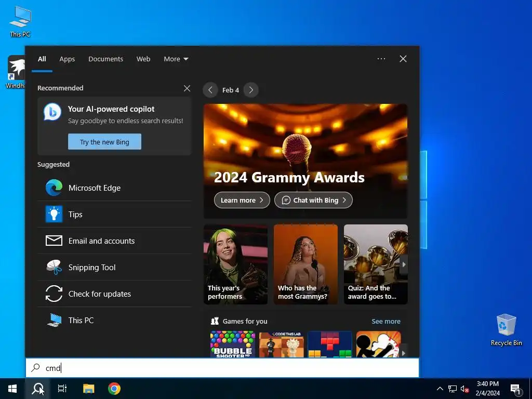Go to next day arrow

251,90
